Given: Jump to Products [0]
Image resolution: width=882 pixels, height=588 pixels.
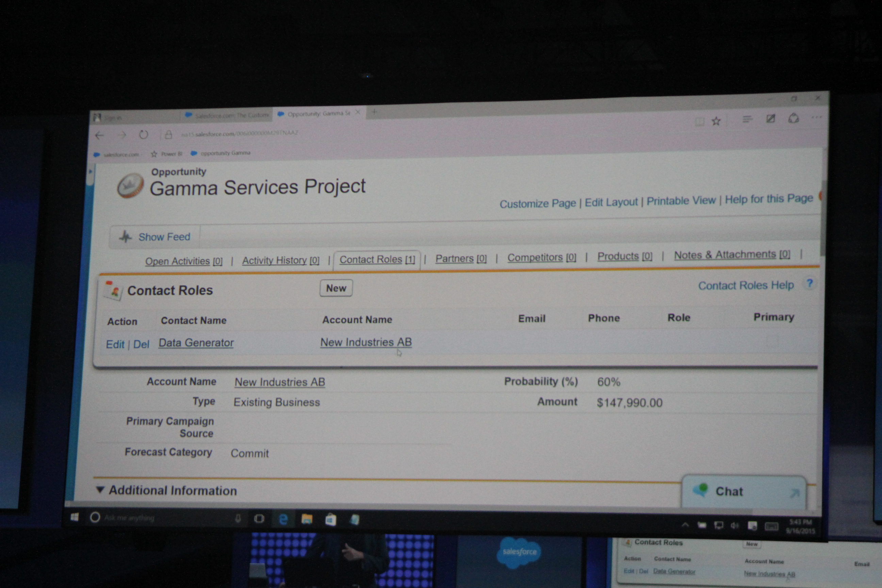Looking at the screenshot, I should click(624, 256).
